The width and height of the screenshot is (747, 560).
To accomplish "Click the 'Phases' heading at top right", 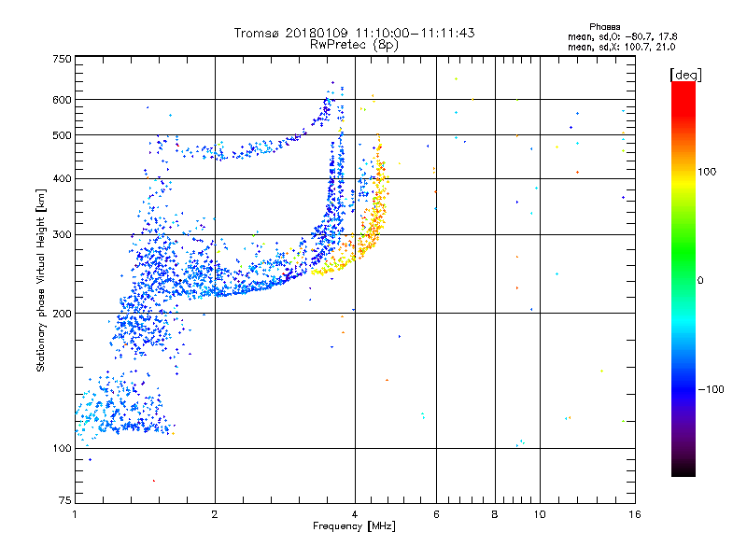I will click(x=604, y=27).
